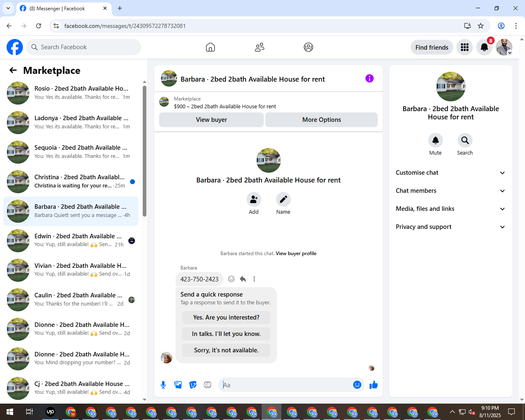Expand the Customise chat section

coord(450,173)
